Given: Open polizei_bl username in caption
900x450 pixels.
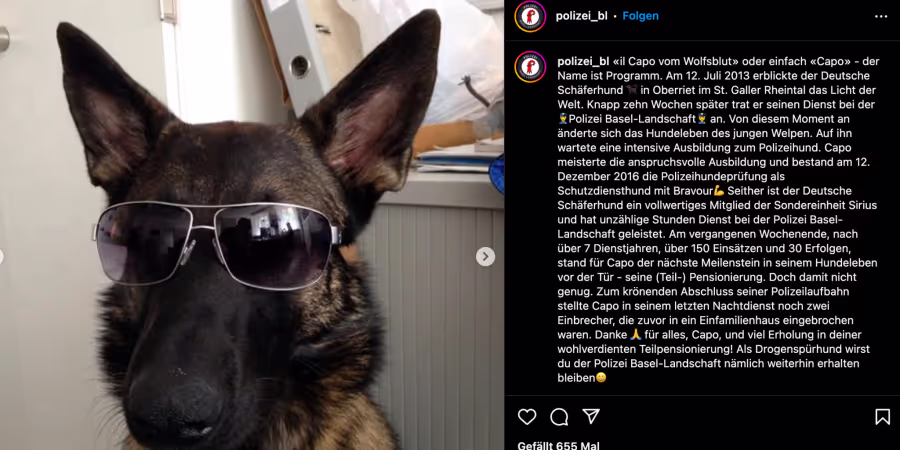Looking at the screenshot, I should pos(583,61).
